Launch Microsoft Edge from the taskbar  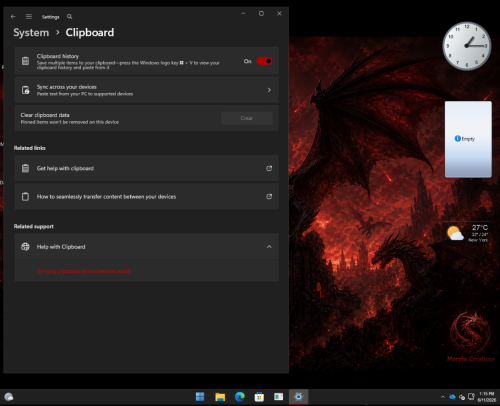(x=240, y=397)
